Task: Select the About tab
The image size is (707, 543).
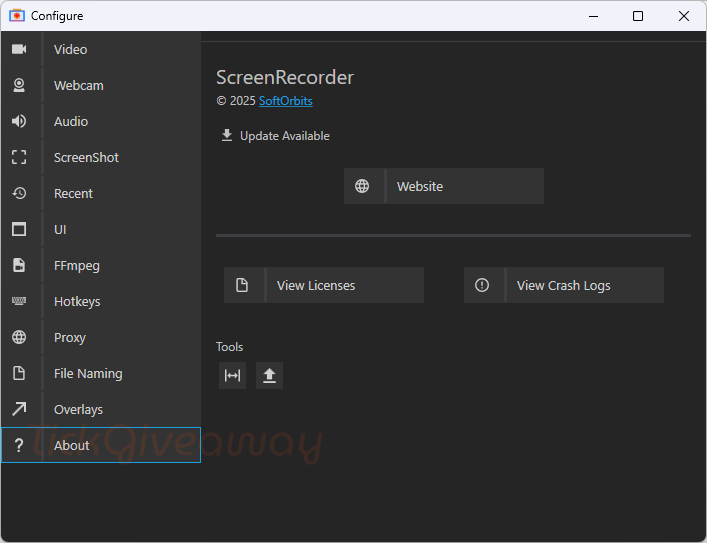Action: point(101,445)
